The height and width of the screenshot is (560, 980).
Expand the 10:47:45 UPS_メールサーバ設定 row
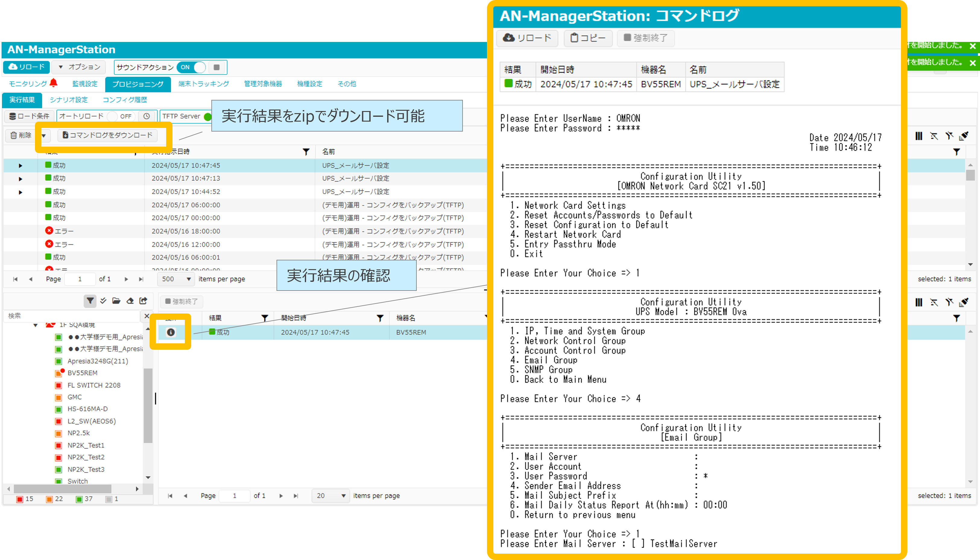pos(21,166)
